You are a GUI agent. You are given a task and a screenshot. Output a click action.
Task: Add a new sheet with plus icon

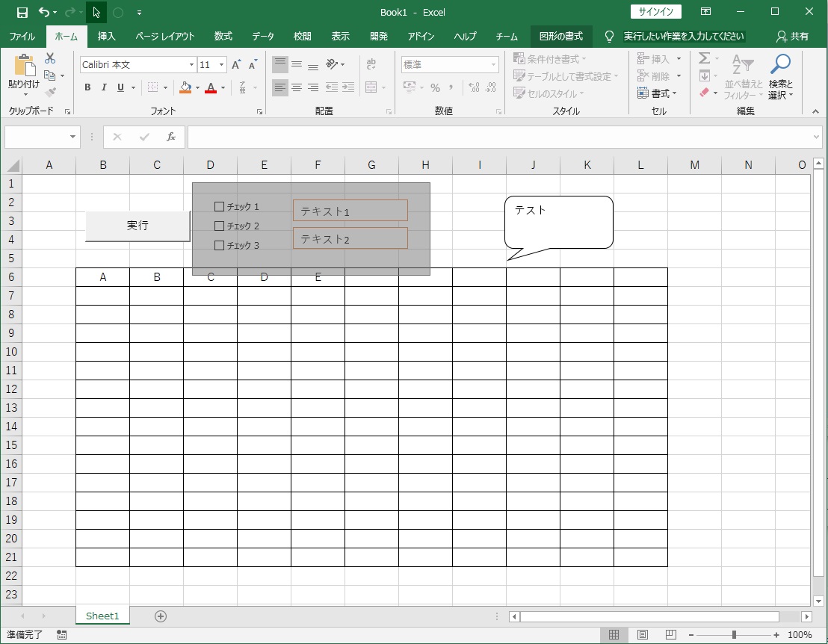coord(161,616)
